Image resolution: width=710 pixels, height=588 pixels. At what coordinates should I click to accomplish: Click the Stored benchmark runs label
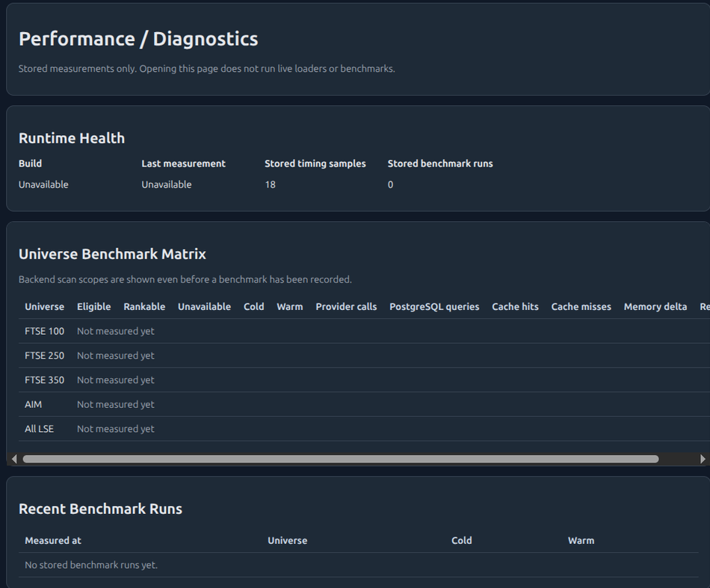(x=440, y=164)
